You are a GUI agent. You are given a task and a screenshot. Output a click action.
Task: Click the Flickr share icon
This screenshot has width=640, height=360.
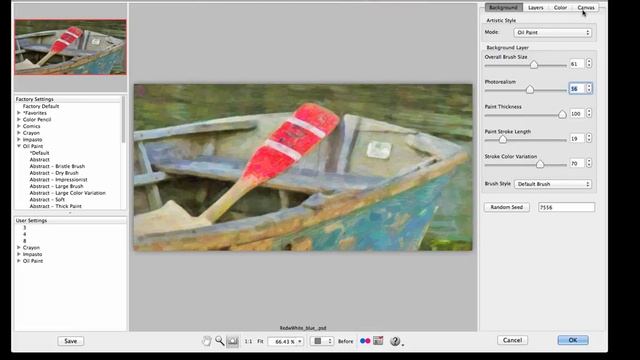click(x=365, y=341)
